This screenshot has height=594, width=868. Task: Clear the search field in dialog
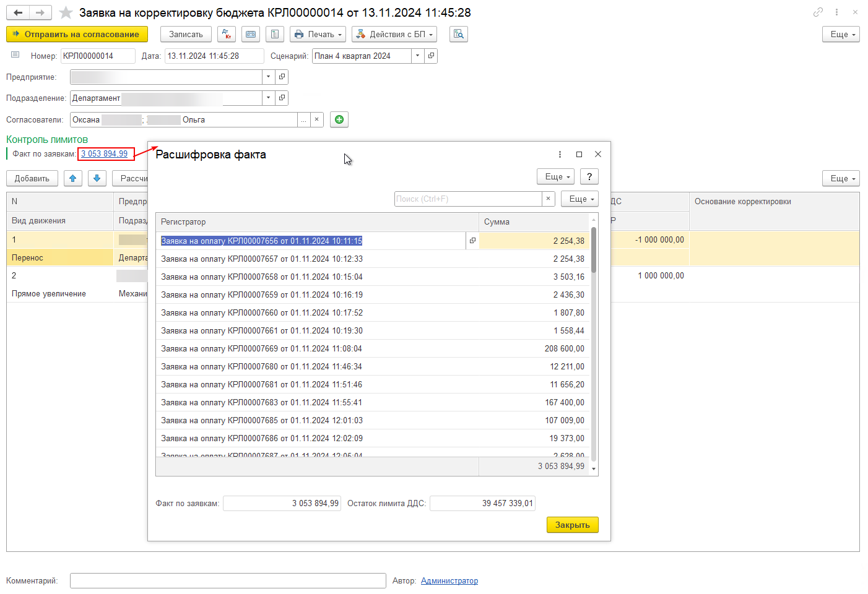(548, 199)
